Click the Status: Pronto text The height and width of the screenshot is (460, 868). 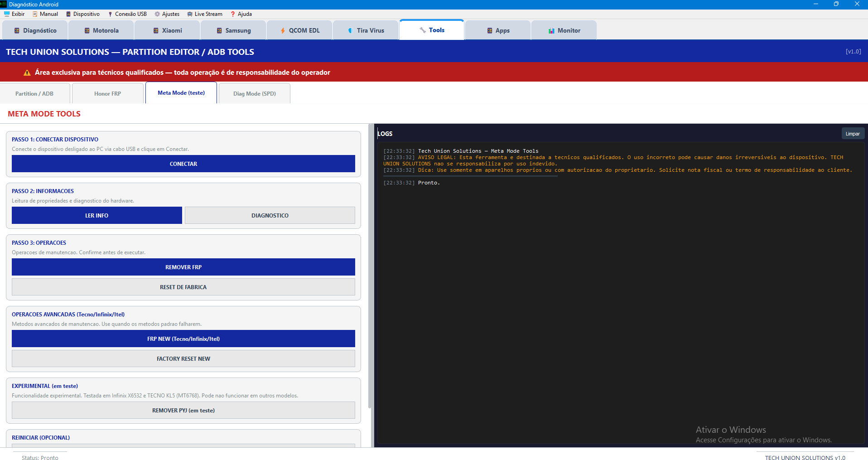pos(40,458)
